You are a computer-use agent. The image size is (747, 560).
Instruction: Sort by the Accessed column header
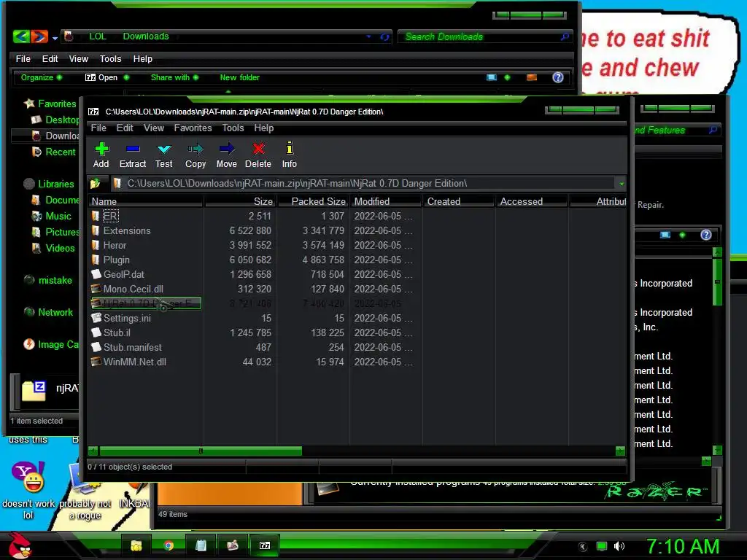click(x=532, y=201)
